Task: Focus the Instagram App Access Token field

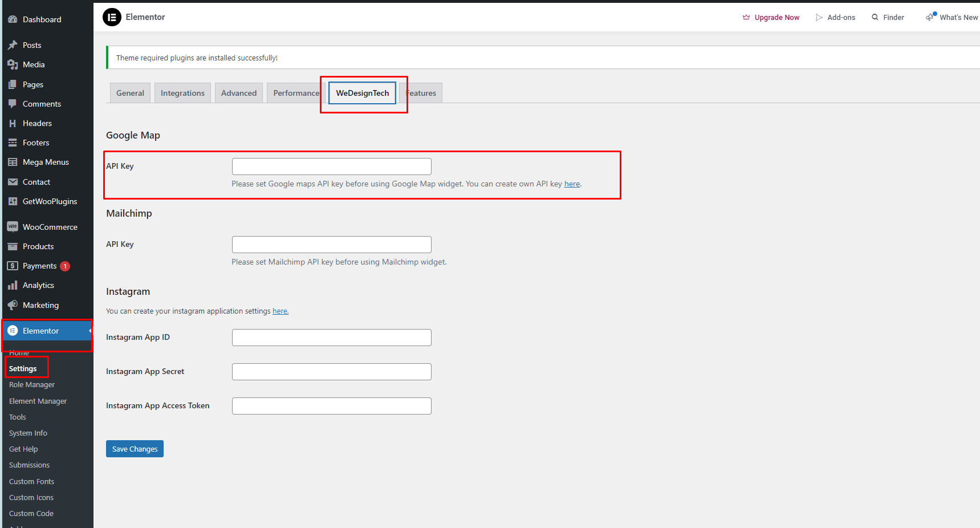Action: coord(332,406)
